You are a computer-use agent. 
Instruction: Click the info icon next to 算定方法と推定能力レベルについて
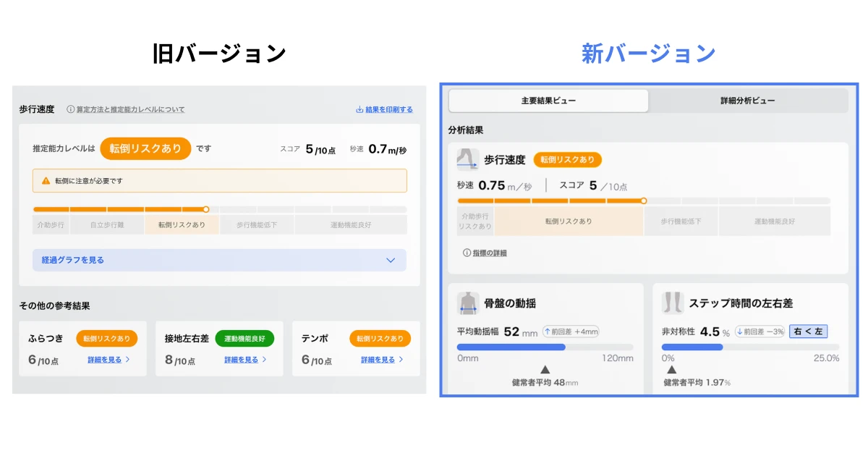point(71,110)
